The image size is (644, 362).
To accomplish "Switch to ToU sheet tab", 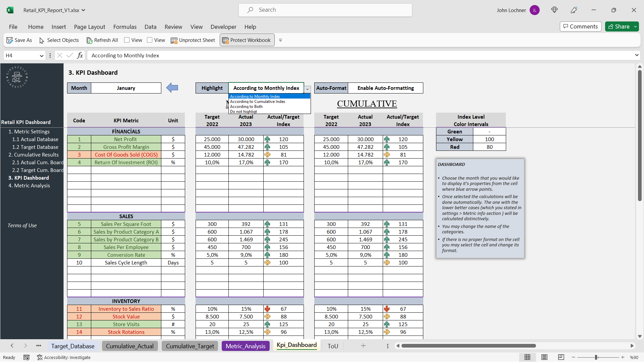I will pos(333,346).
